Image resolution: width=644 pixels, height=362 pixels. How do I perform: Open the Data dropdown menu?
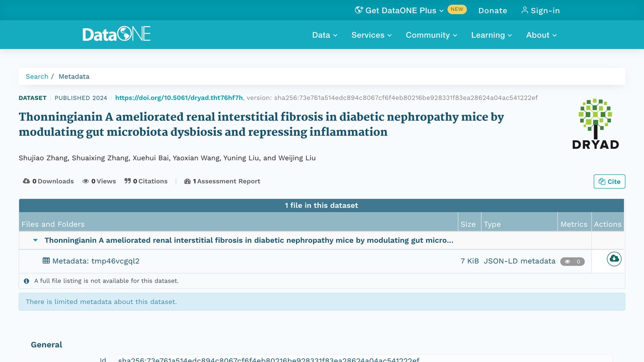coord(325,35)
